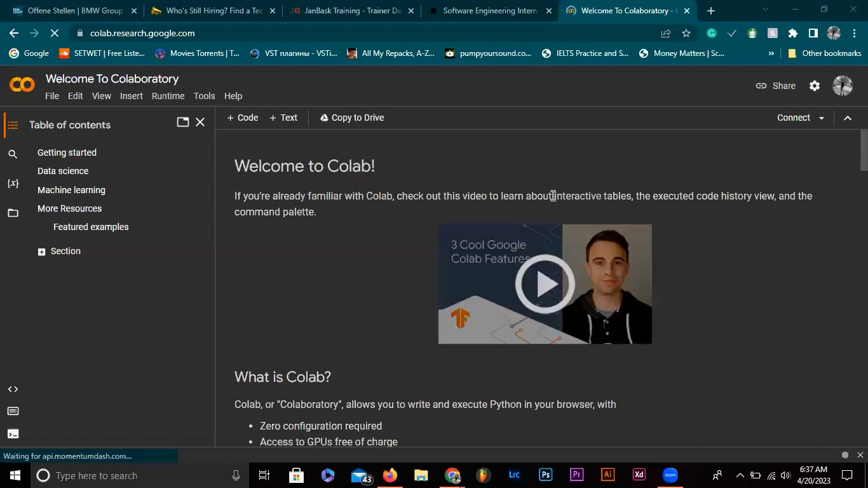Open the IELTS Practice bookmark
868x488 pixels.
pyautogui.click(x=585, y=53)
